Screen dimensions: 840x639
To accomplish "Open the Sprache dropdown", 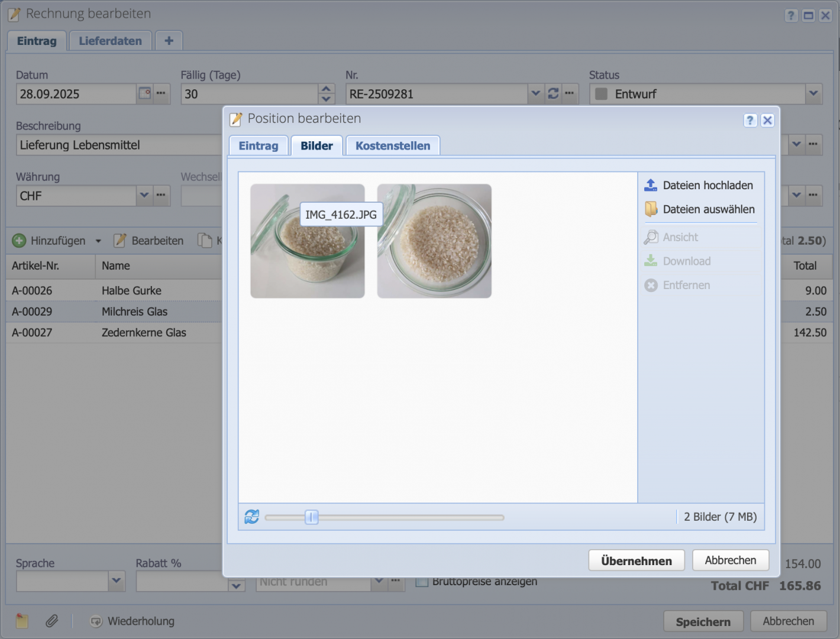I will pos(116,581).
